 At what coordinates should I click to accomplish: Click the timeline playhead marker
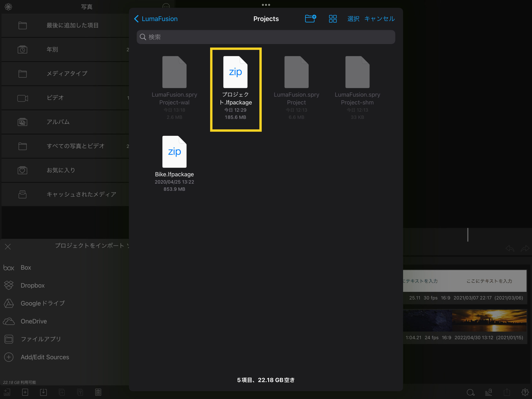[x=468, y=235]
